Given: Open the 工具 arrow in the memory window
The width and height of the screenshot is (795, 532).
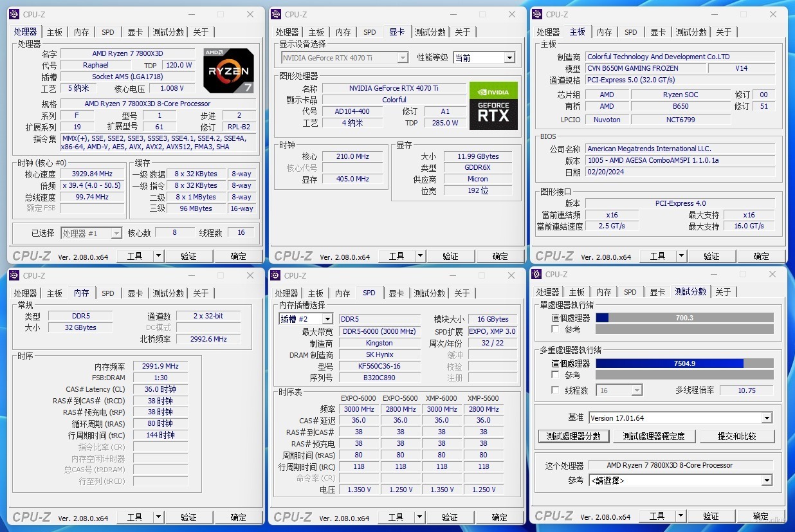Looking at the screenshot, I should 158,517.
